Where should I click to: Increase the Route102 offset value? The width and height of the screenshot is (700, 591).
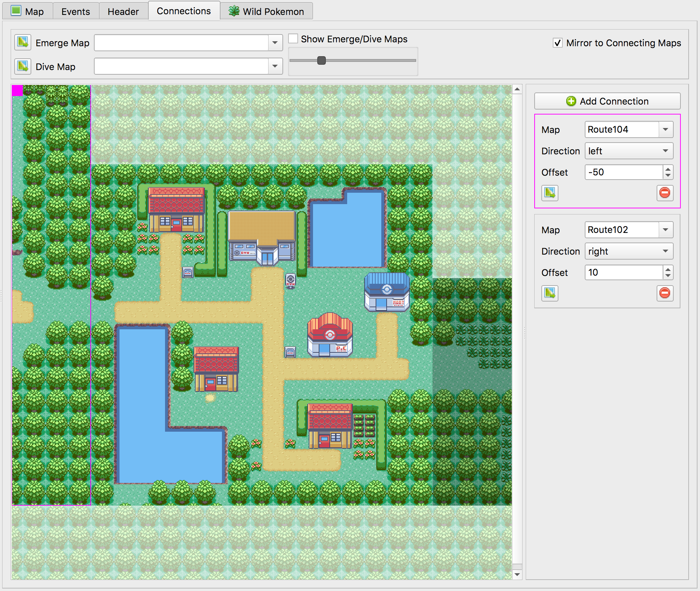(x=668, y=269)
